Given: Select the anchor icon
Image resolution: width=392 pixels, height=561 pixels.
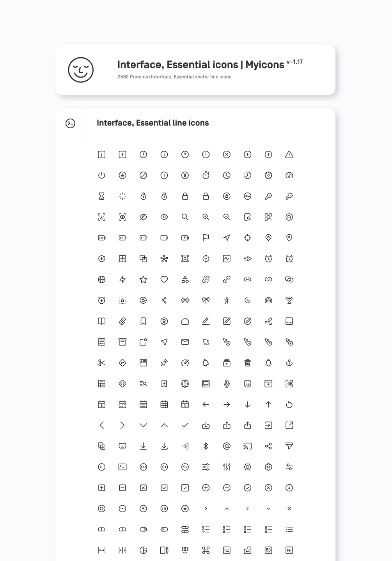Looking at the screenshot, I should point(289,363).
